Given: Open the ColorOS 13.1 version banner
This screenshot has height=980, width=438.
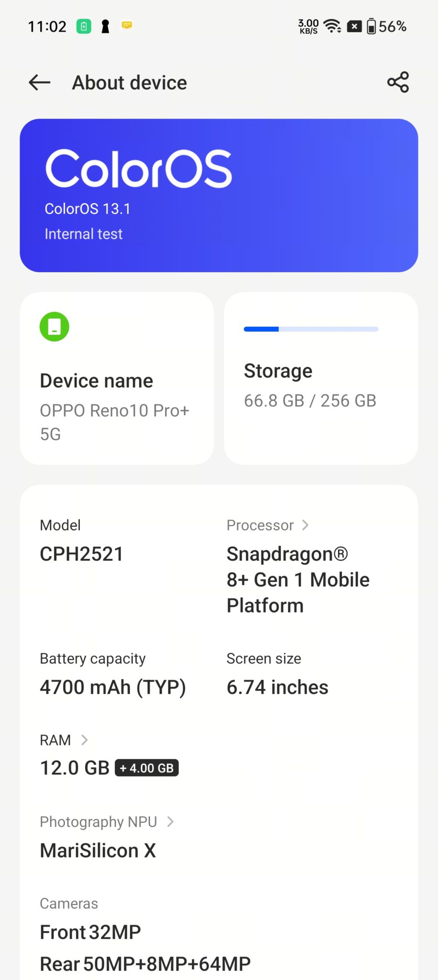Looking at the screenshot, I should pos(219,195).
